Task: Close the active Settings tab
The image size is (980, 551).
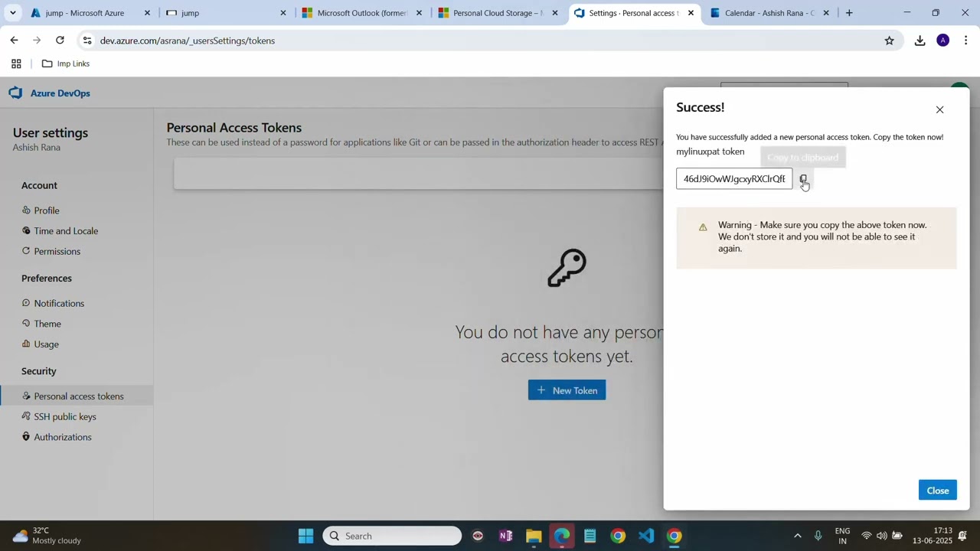Action: (x=691, y=13)
